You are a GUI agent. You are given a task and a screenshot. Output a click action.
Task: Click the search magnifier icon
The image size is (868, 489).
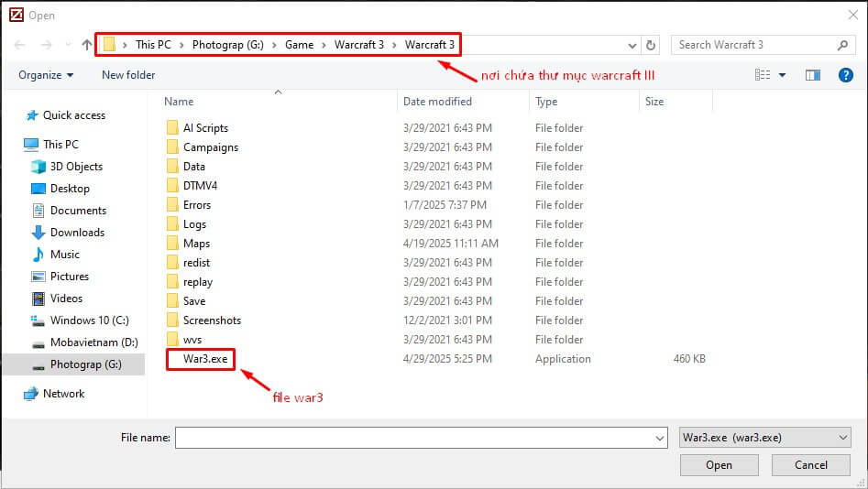pyautogui.click(x=842, y=45)
